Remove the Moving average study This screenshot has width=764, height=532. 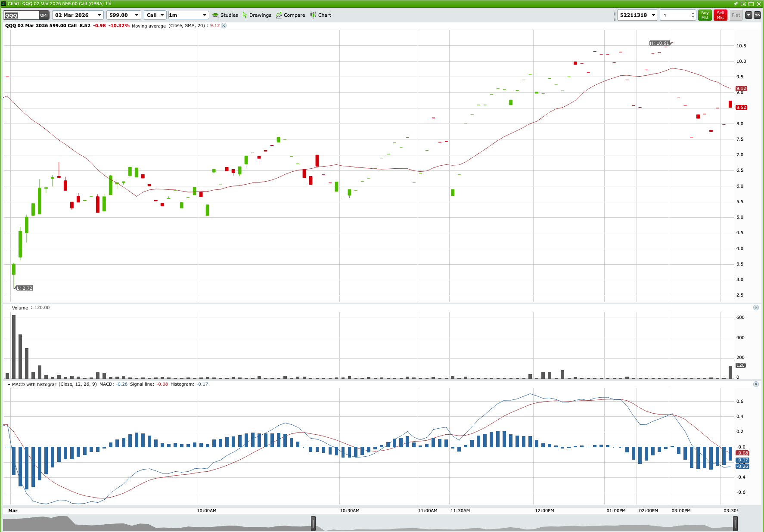tap(224, 26)
